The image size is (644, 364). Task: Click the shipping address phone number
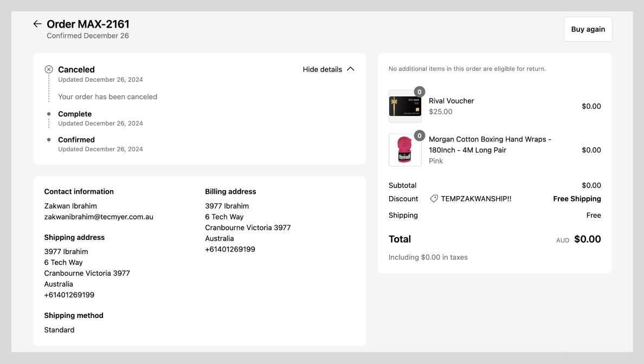pyautogui.click(x=69, y=295)
